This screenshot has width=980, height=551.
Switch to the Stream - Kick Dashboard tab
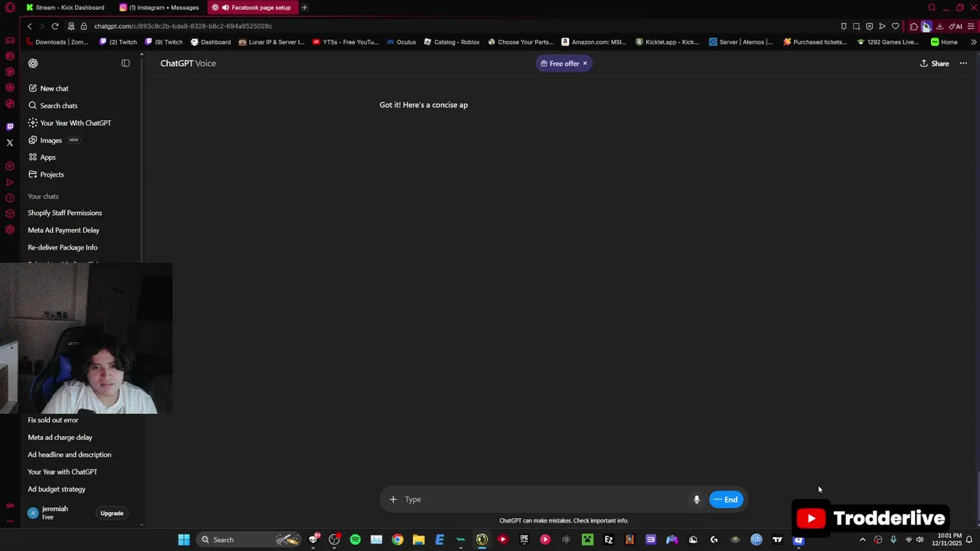[64, 8]
